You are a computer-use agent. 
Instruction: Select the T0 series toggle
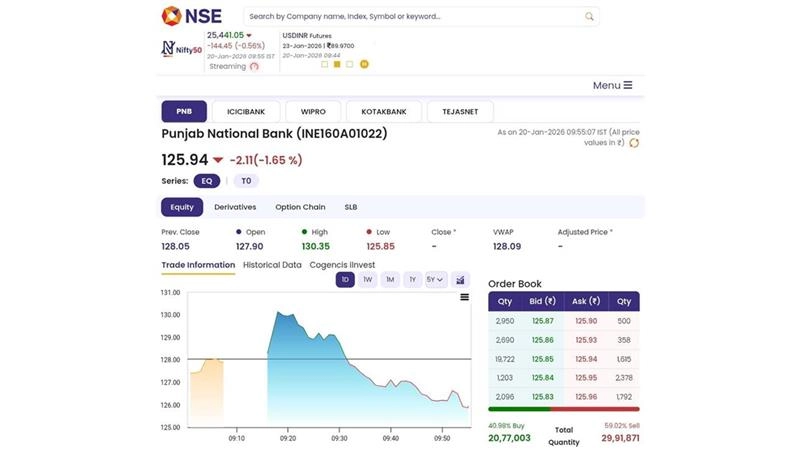[x=246, y=181]
